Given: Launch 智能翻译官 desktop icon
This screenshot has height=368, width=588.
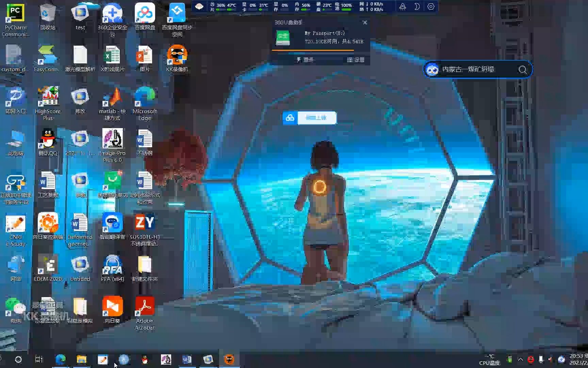Looking at the screenshot, I should click(112, 227).
